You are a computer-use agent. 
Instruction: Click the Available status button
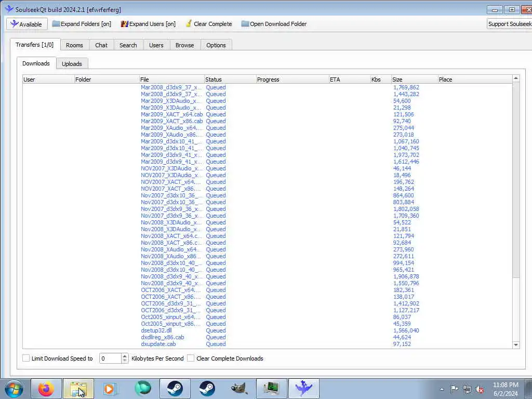[x=27, y=24]
